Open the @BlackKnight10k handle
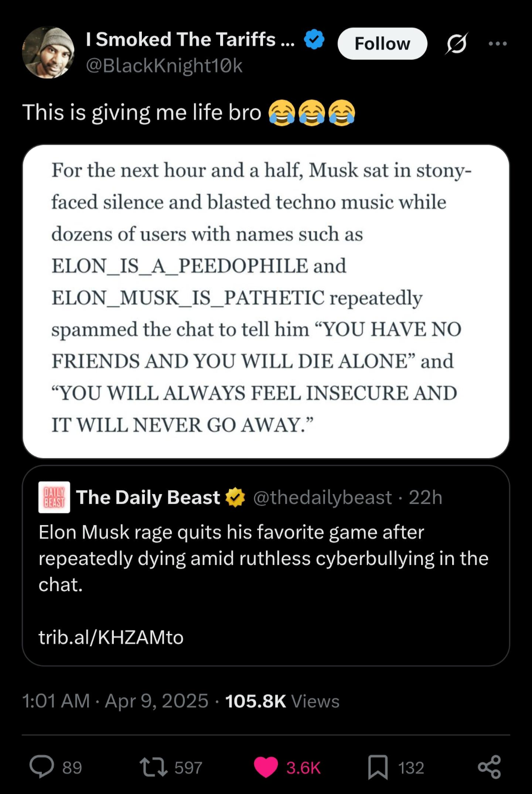The height and width of the screenshot is (794, 532). (x=164, y=66)
